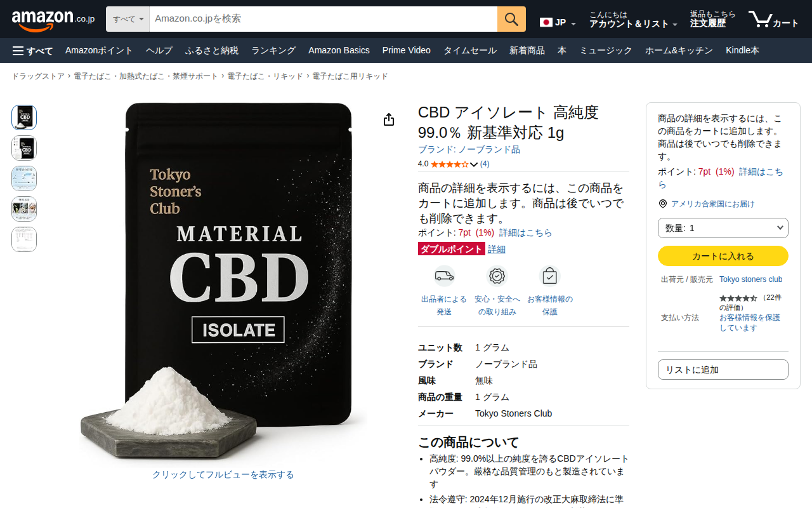Click the delivery truck icon
Image resolution: width=812 pixels, height=508 pixels.
[x=444, y=276]
